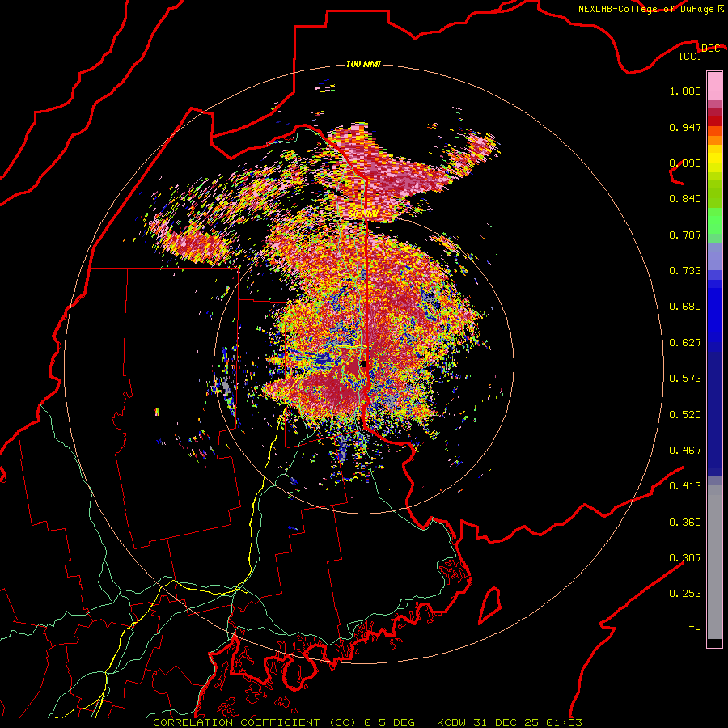Viewport: 728px width, 728px height.
Task: Select the 0.840 legend value
Action: click(685, 199)
